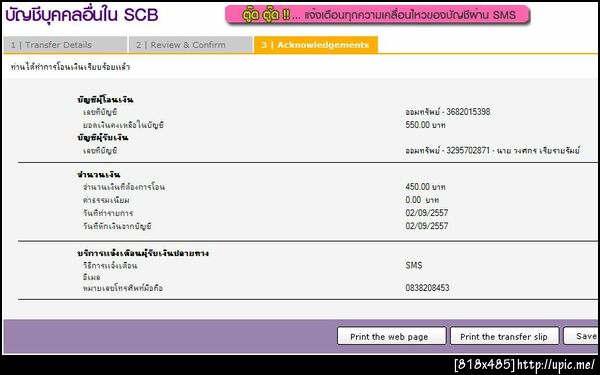Click the pink SMS alert banner
The width and height of the screenshot is (600, 375).
tap(377, 15)
